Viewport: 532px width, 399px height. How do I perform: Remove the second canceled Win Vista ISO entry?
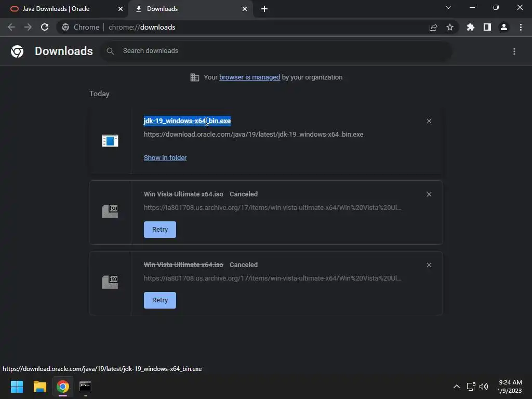pos(429,265)
